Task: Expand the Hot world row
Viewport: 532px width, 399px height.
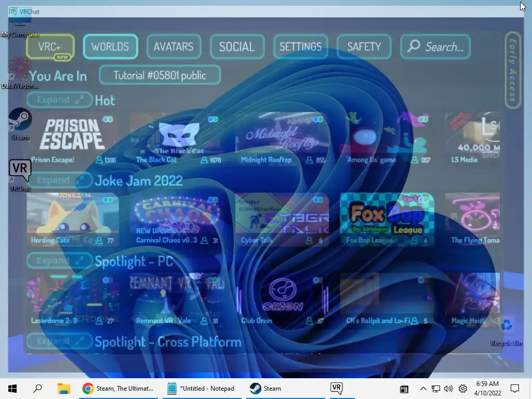Action: 60,100
